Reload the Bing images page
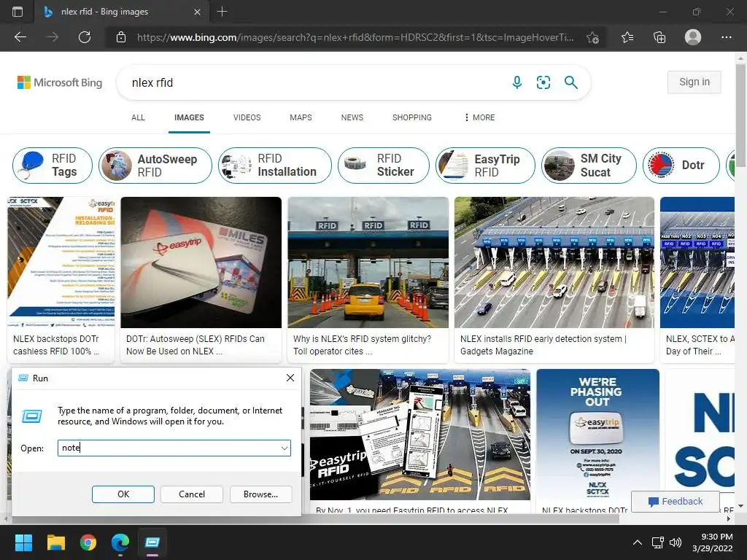Screen dimensions: 747x560 tap(85, 37)
